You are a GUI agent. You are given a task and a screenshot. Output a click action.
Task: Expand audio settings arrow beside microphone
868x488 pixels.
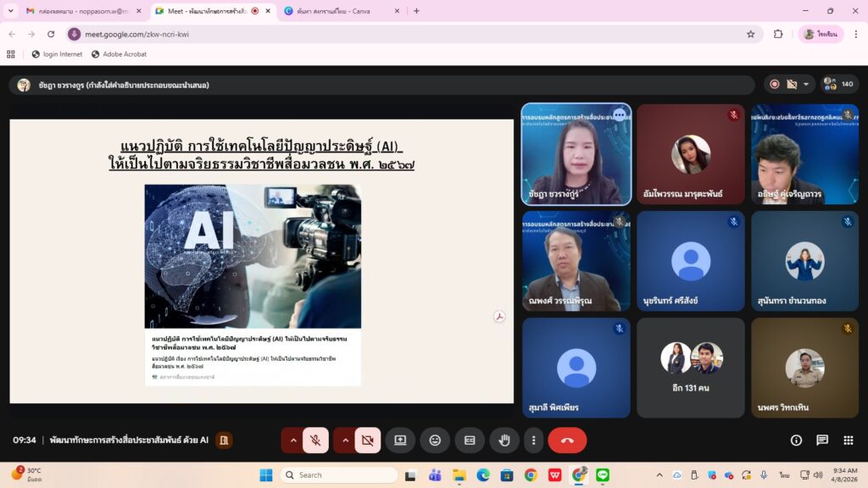(x=293, y=441)
